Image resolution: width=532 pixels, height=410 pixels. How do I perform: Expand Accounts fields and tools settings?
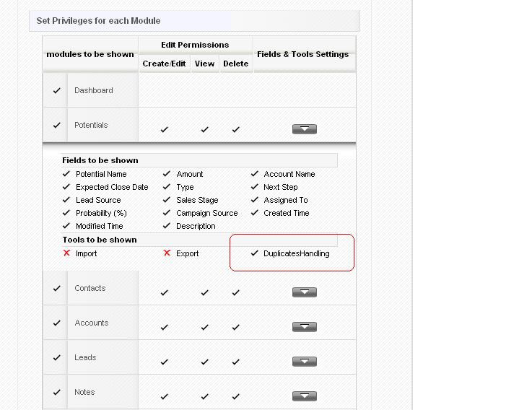[x=305, y=327]
